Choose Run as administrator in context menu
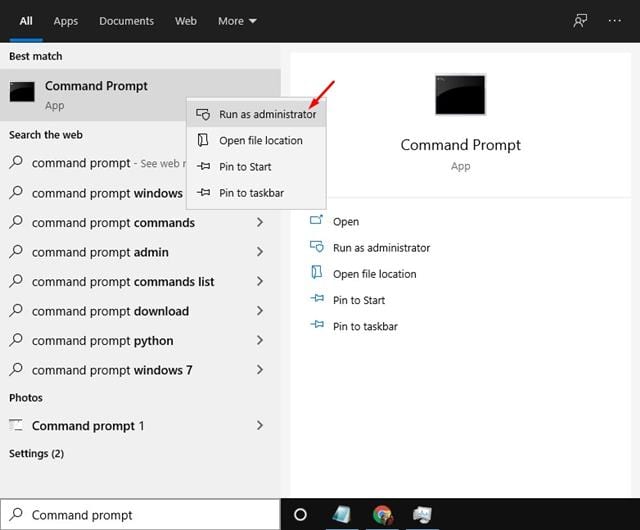This screenshot has height=530, width=640. (x=256, y=114)
